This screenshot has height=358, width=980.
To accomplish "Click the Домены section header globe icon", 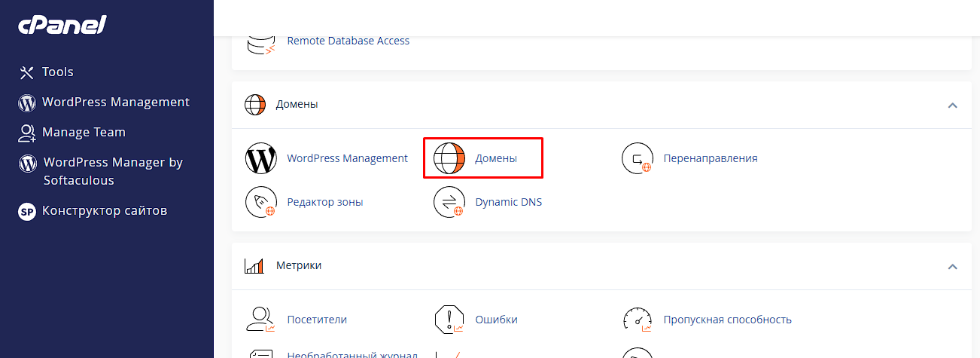I will tap(255, 105).
